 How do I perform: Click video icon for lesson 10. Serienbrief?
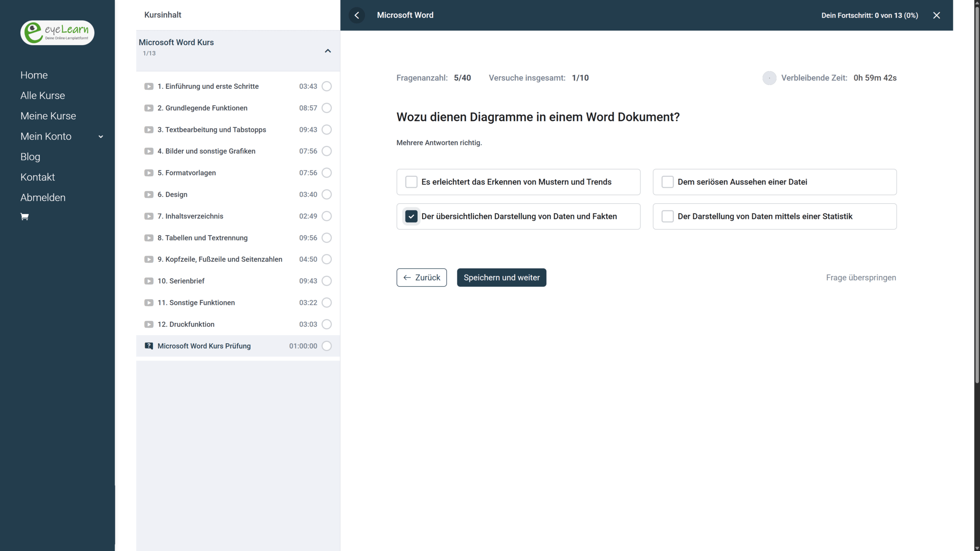point(149,281)
